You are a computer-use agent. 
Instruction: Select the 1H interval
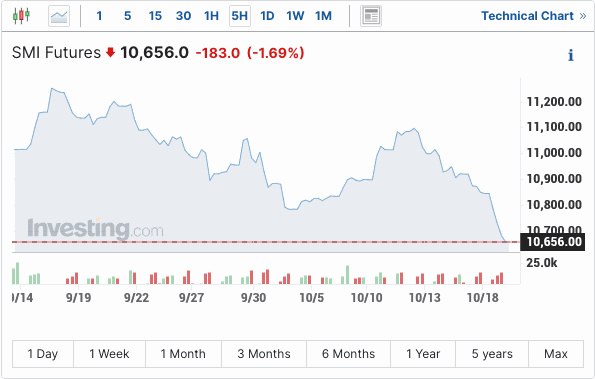pos(211,16)
